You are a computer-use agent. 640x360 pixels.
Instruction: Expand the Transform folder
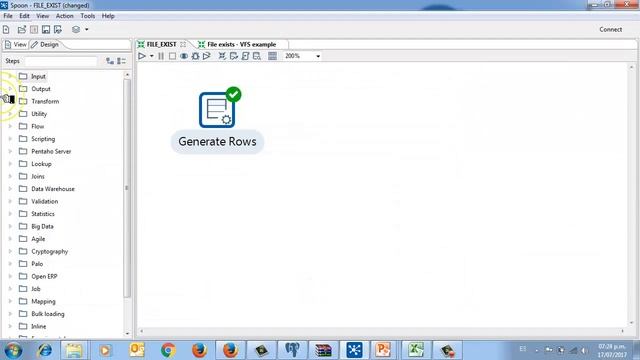(x=10, y=101)
